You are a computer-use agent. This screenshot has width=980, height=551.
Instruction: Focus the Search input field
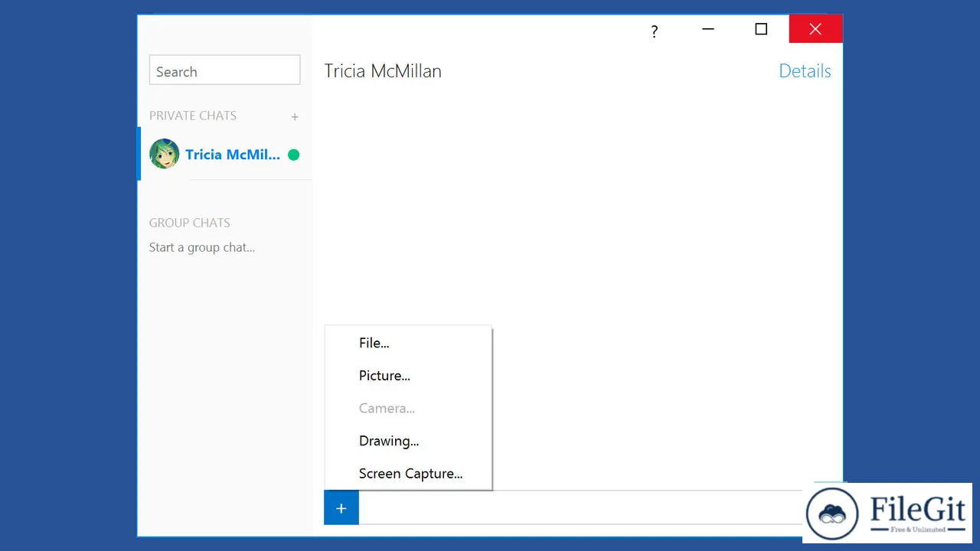(x=224, y=70)
